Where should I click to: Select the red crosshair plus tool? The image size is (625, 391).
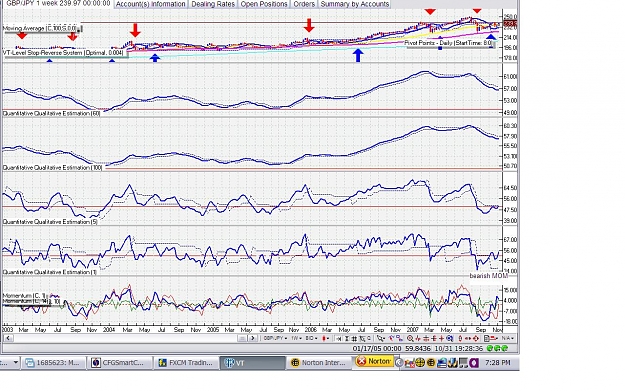coord(441,338)
